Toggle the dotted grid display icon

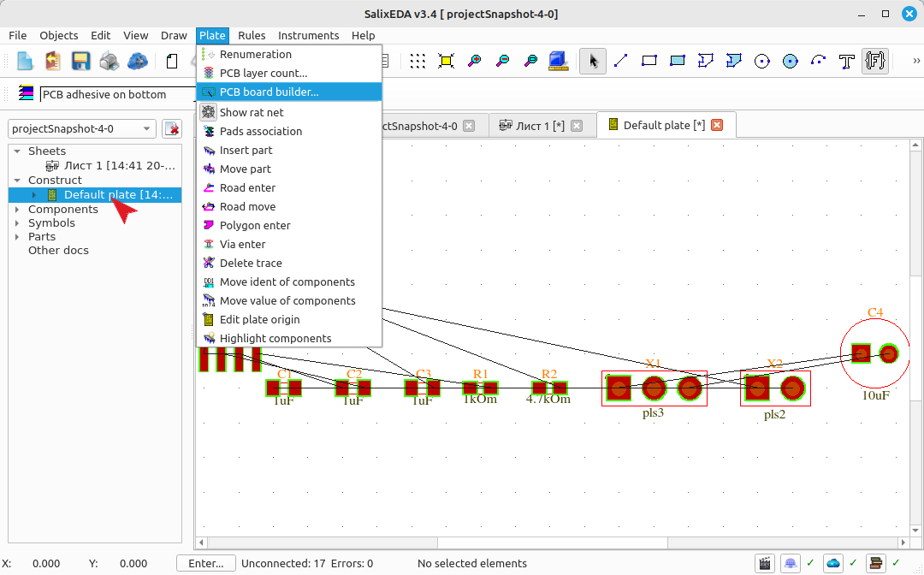pos(418,61)
